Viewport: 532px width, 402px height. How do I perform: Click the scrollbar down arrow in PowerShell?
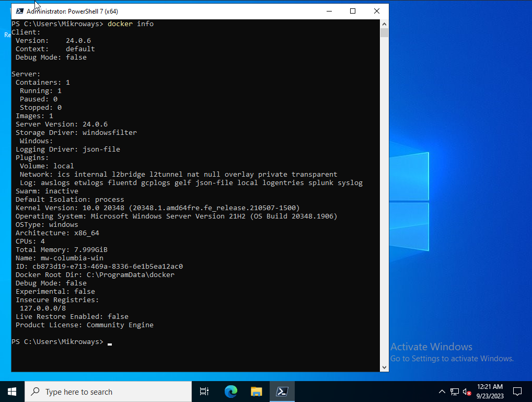click(x=384, y=367)
